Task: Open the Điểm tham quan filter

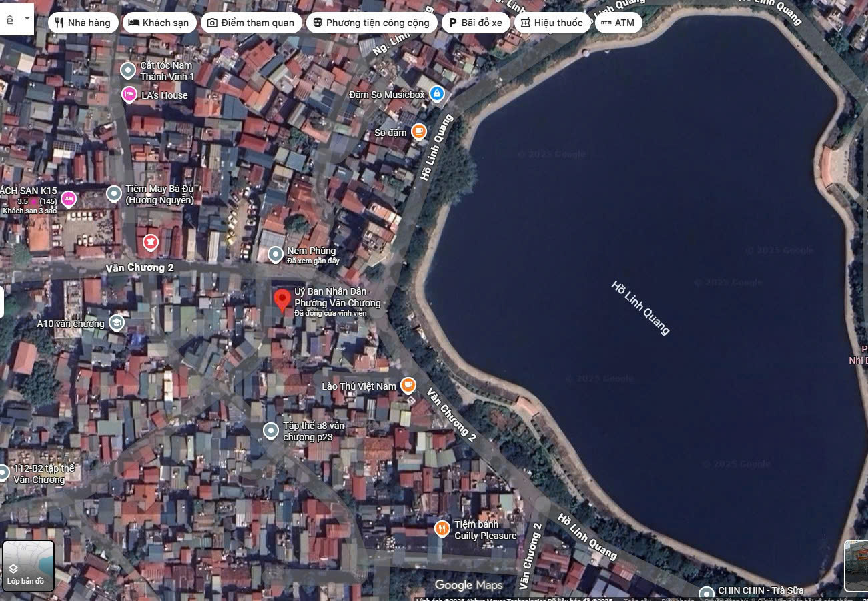Action: (x=250, y=23)
